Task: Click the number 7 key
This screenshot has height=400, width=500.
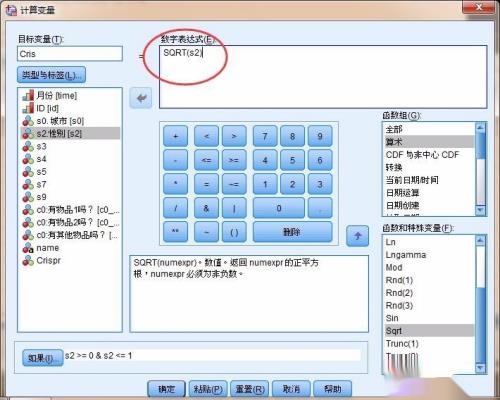Action: click(x=265, y=136)
